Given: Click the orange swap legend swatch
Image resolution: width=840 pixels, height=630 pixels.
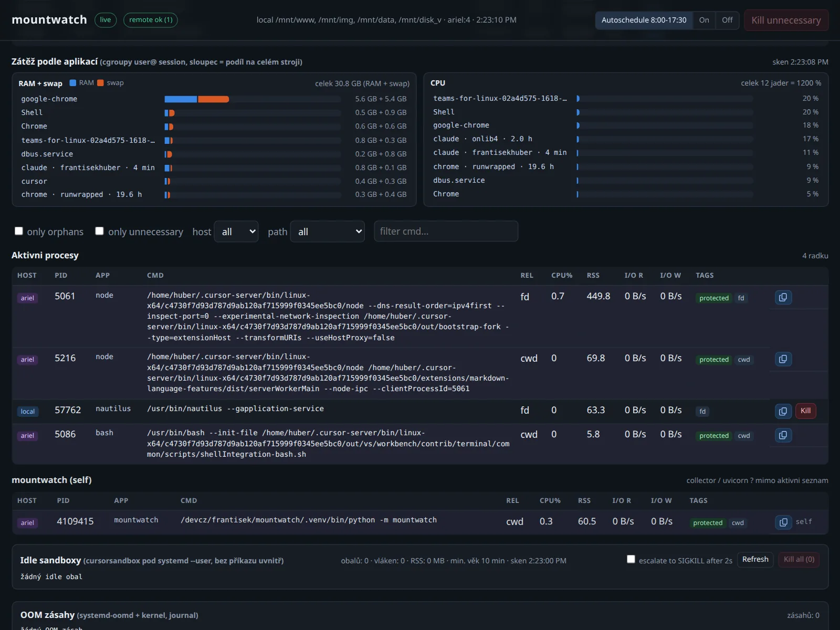Looking at the screenshot, I should [x=100, y=83].
